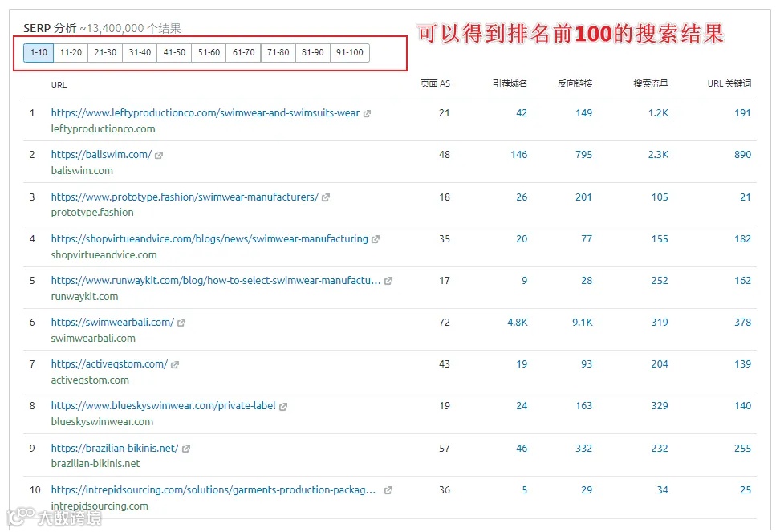Screen dimensions: 776x532
Task: Show the 71-80 results tab
Action: point(278,52)
